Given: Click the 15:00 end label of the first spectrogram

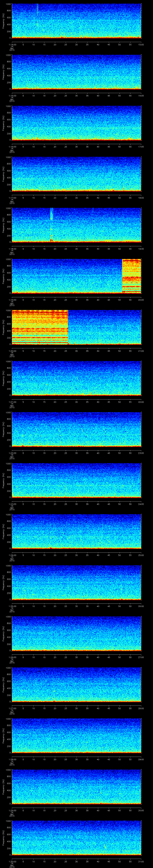Looking at the screenshot, I should 141,44.
